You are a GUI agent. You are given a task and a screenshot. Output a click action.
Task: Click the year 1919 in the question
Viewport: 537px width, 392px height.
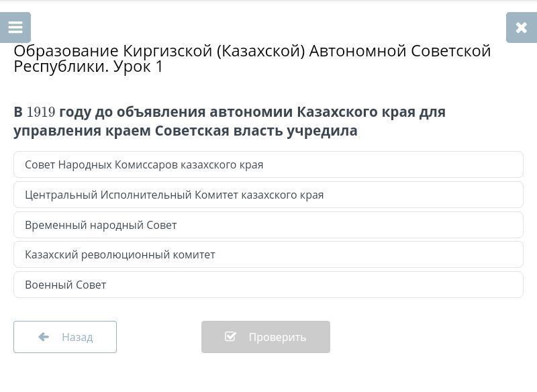[x=41, y=112]
